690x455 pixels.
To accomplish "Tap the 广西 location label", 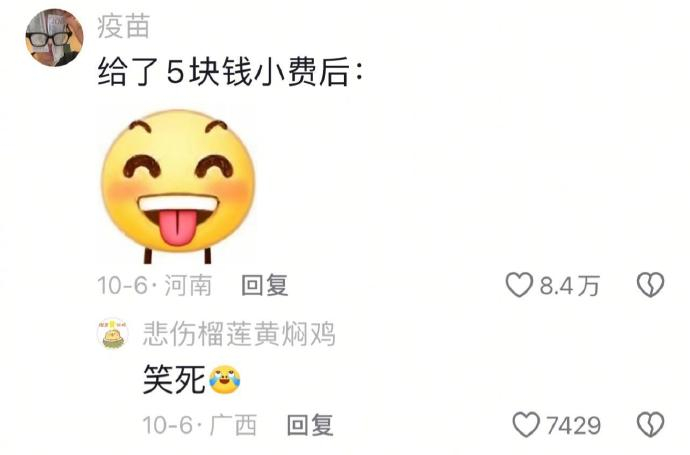I will (233, 425).
